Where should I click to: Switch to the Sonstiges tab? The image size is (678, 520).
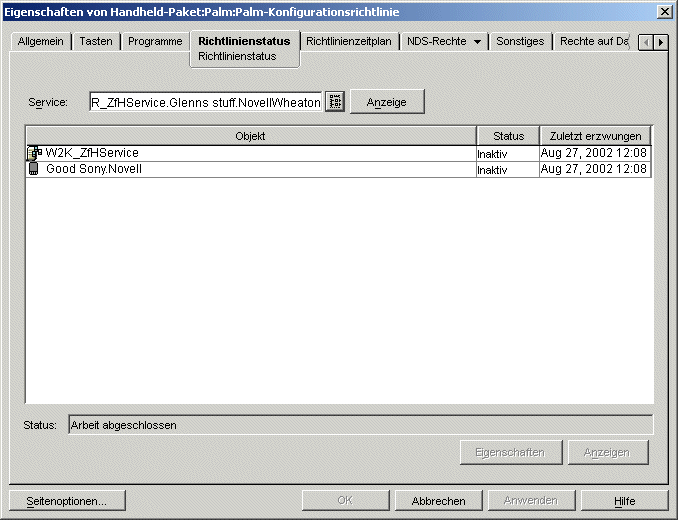click(x=520, y=41)
